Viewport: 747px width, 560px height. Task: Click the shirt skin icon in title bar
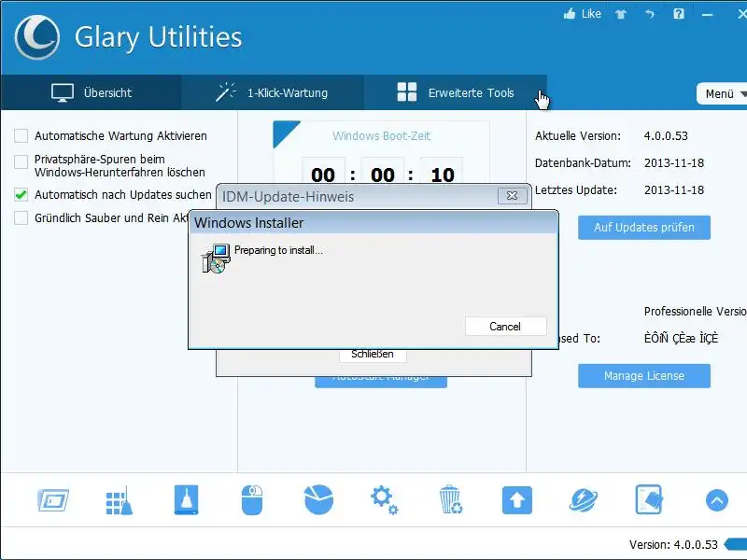coord(621,14)
